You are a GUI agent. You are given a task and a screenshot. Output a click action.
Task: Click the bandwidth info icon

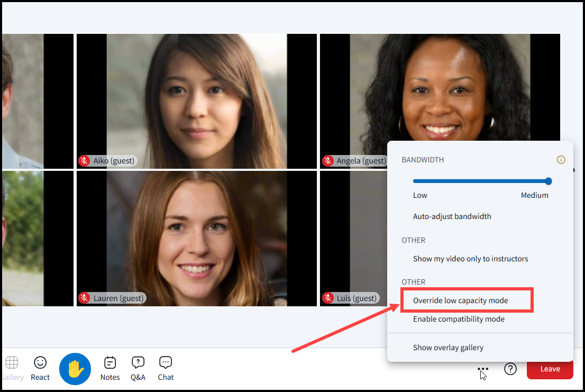tap(561, 160)
